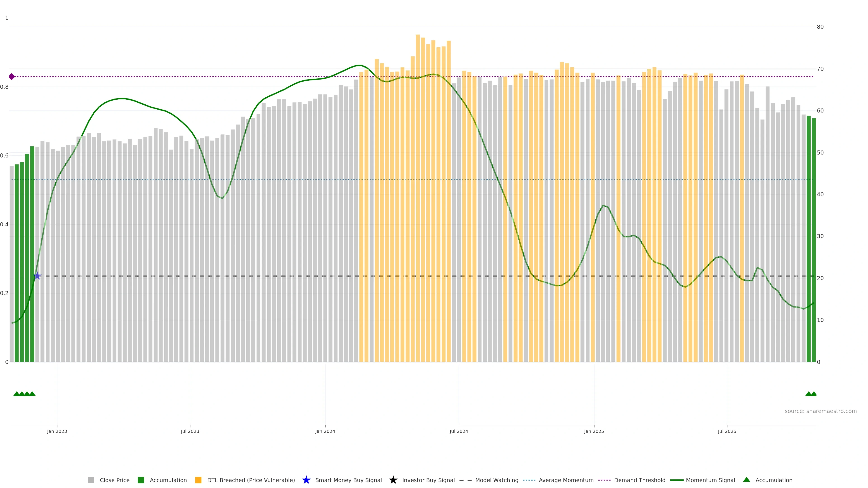Click the Close Price legend label
The image size is (868, 488).
115,480
